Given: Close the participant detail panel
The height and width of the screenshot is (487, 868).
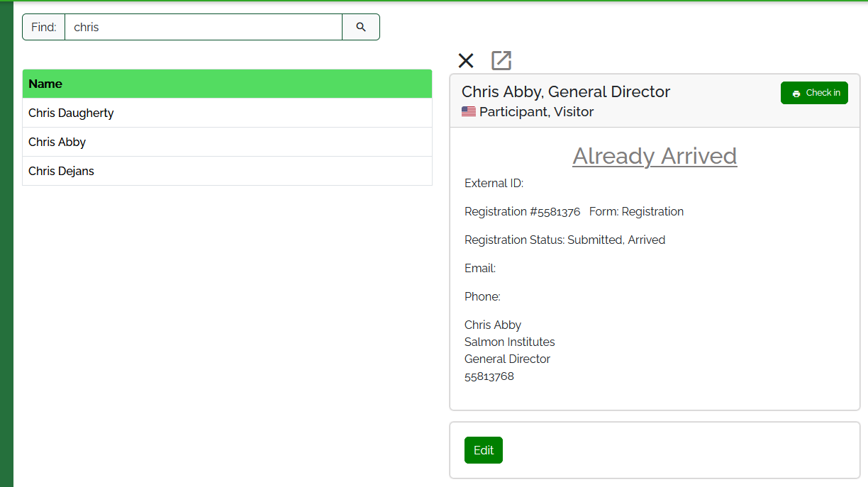Looking at the screenshot, I should click(466, 61).
